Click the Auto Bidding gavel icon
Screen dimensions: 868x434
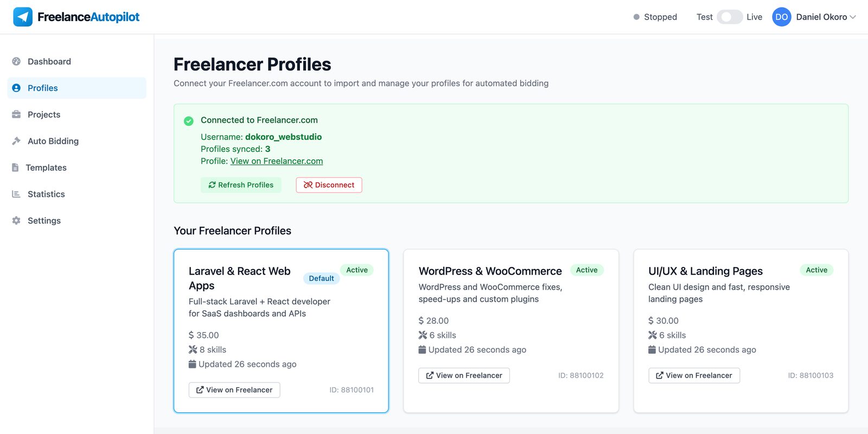16,141
